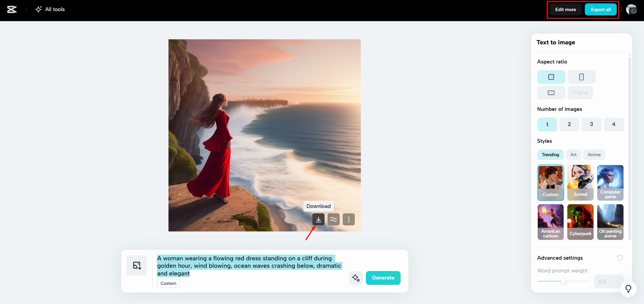Download the generated image
The width and height of the screenshot is (644, 304).
pyautogui.click(x=318, y=219)
